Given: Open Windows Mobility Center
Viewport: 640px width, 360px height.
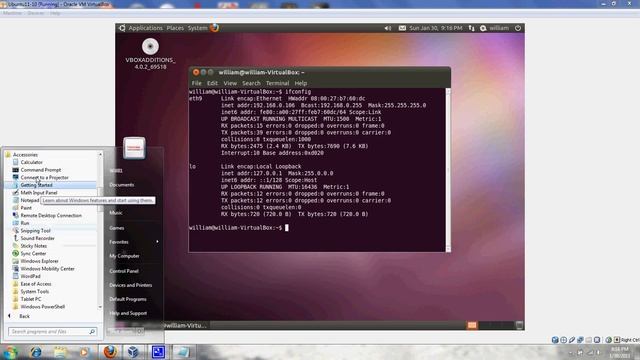Looking at the screenshot, I should click(47, 269).
